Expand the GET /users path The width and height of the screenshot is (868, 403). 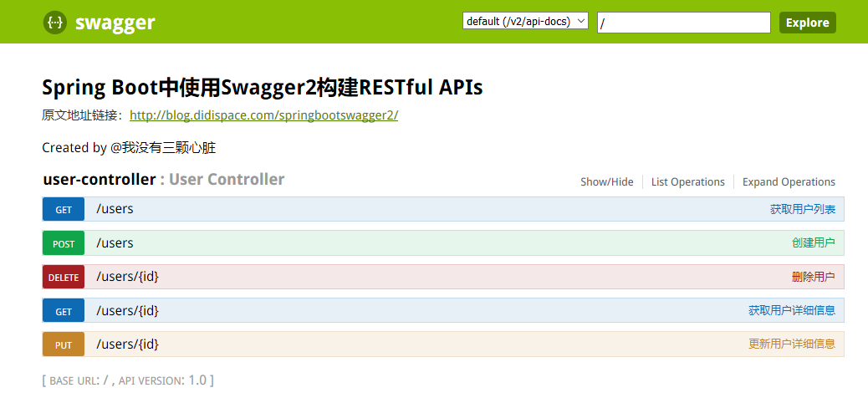115,209
